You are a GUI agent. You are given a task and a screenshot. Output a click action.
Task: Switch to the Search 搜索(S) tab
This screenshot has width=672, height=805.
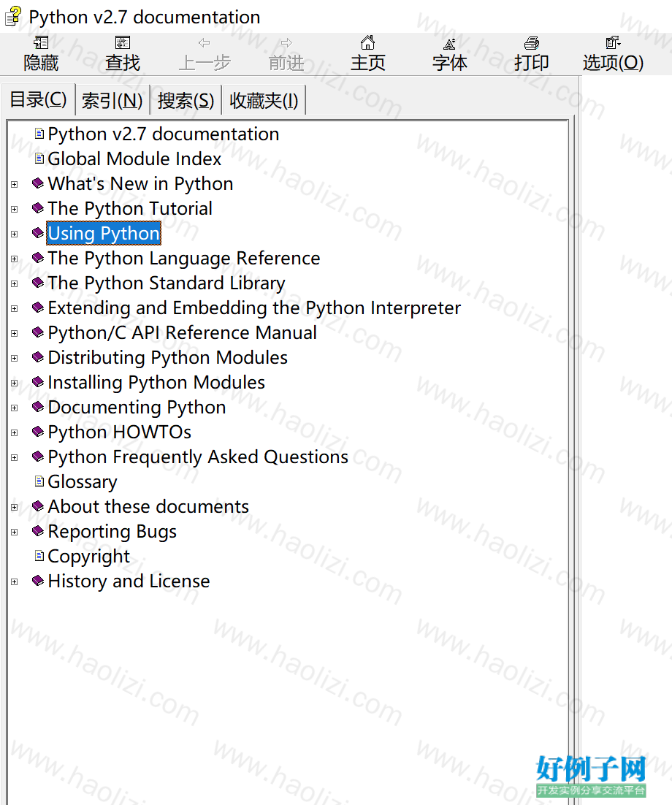tap(186, 100)
